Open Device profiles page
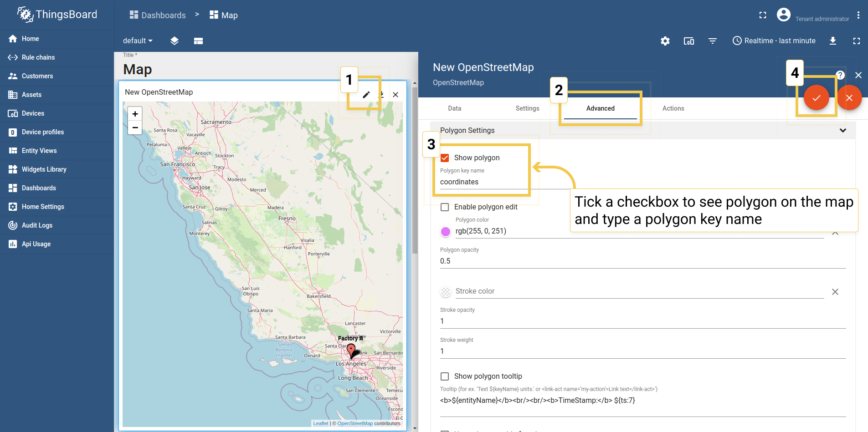The width and height of the screenshot is (868, 432). click(x=56, y=132)
